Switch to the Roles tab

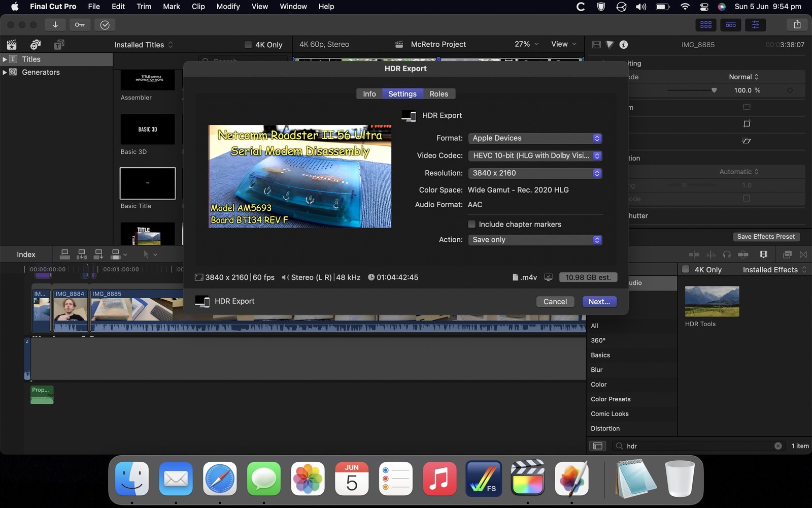pos(439,94)
